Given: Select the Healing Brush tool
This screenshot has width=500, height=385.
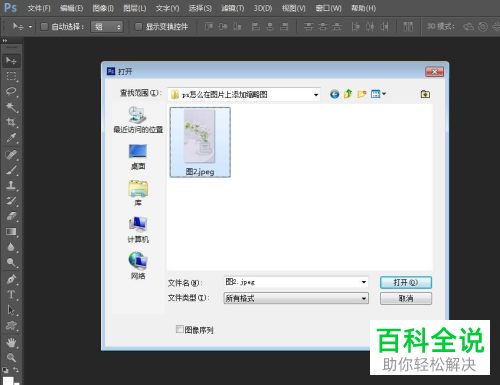Looking at the screenshot, I should click(x=11, y=154).
